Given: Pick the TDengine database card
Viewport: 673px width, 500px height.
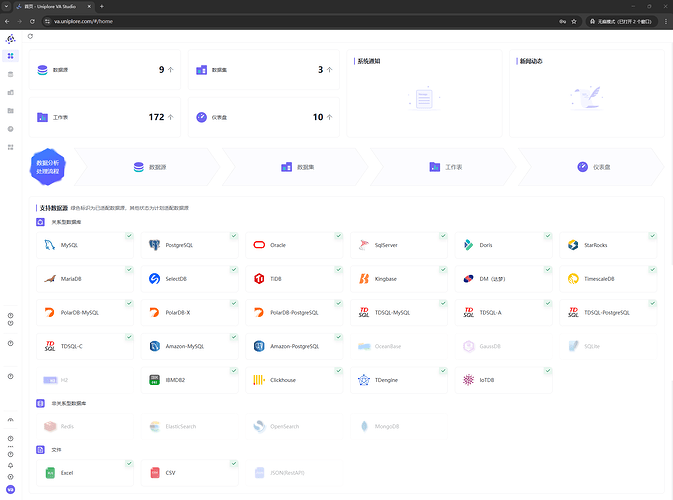Looking at the screenshot, I should [399, 380].
